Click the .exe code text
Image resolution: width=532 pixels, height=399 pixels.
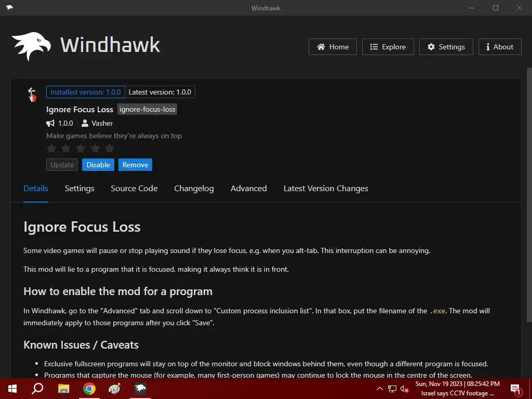437,311
